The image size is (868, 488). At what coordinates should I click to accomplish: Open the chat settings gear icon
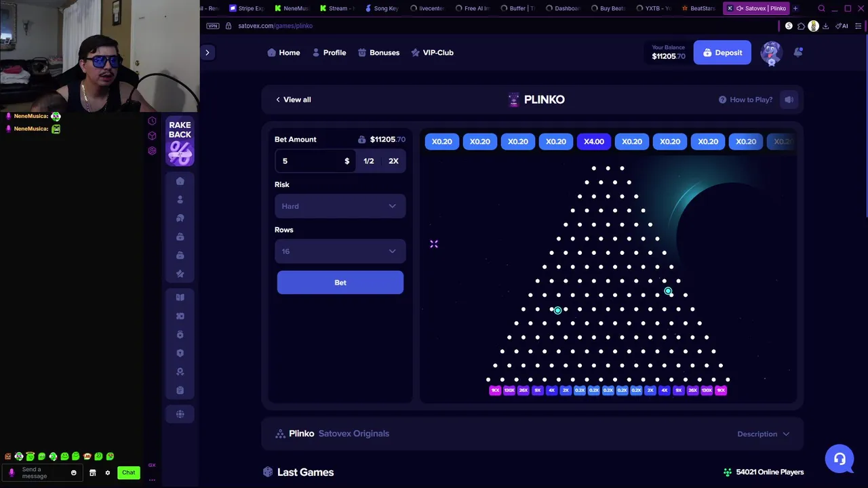(107, 472)
